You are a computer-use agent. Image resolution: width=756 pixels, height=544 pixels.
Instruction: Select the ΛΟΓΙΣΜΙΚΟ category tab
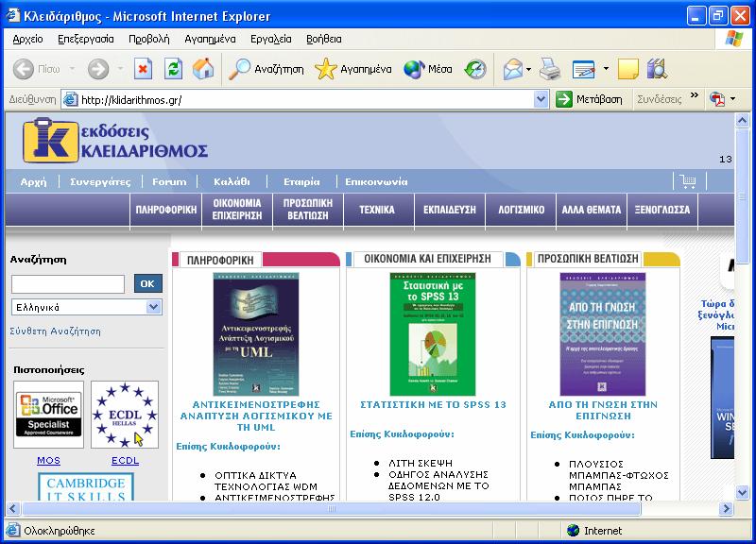522,210
